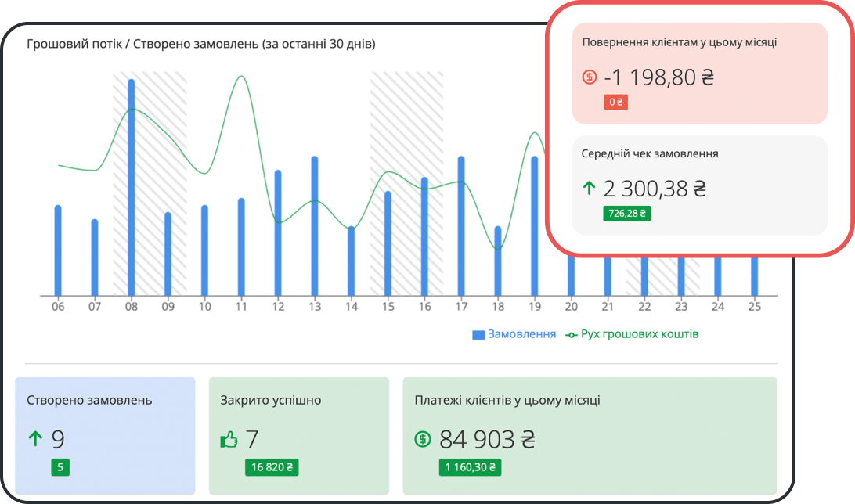
Task: Open the Платежі клієнтів у цьому місяці card
Action: [x=590, y=435]
